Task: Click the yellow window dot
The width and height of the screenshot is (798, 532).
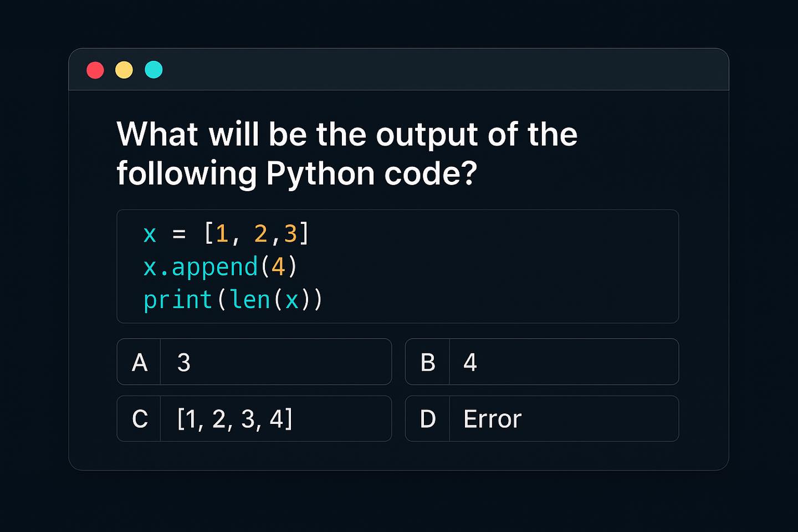Action: (124, 70)
